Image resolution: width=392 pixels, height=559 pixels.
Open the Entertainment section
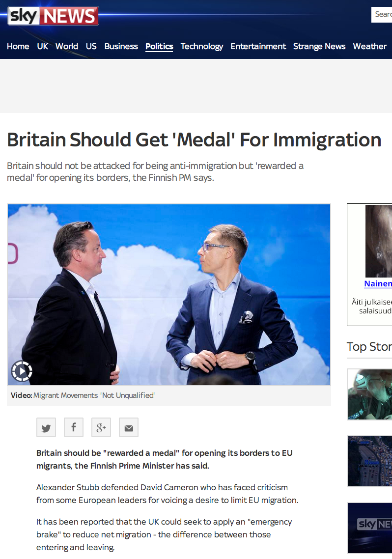click(x=258, y=46)
